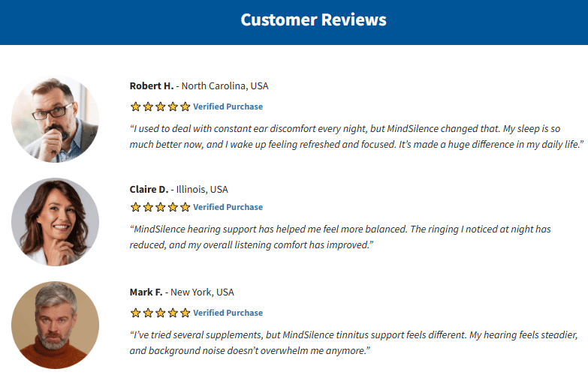Open Robert H.'s Verified Purchase link
The width and height of the screenshot is (588, 375).
coord(228,106)
